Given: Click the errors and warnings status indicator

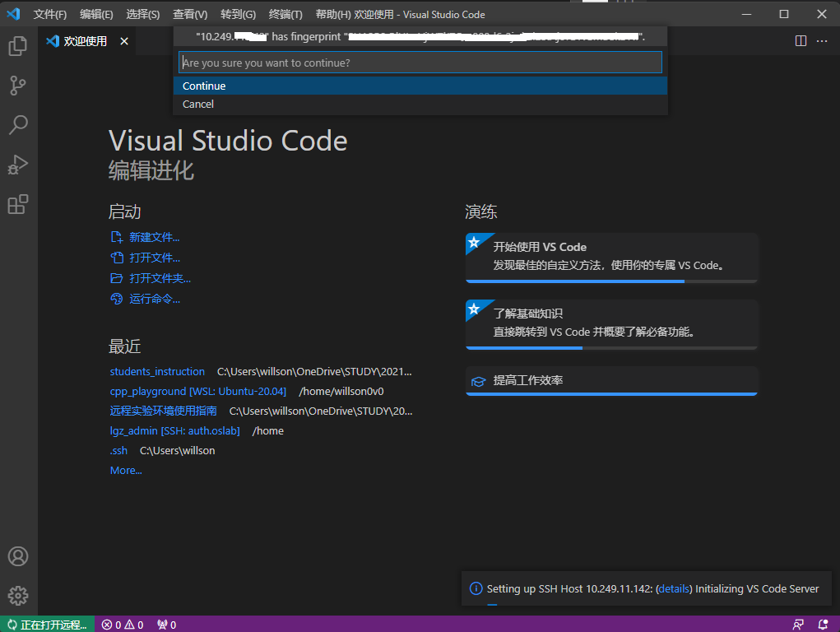Looking at the screenshot, I should (x=123, y=625).
